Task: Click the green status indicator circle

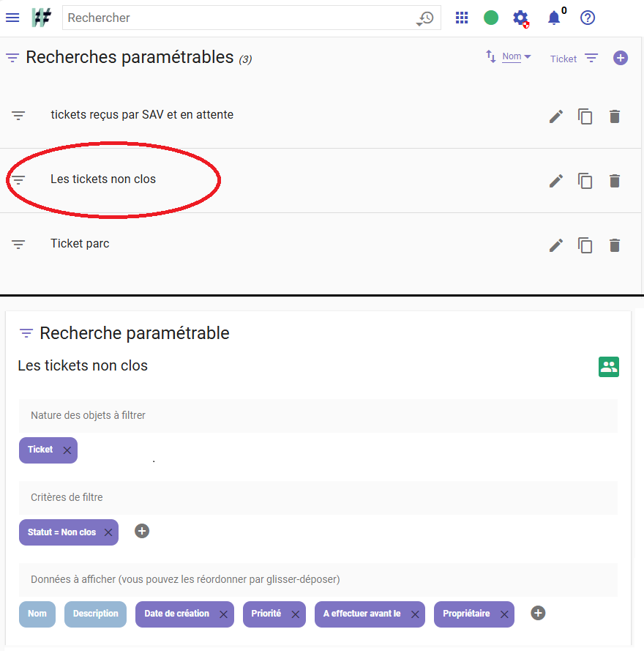Action: coord(491,18)
